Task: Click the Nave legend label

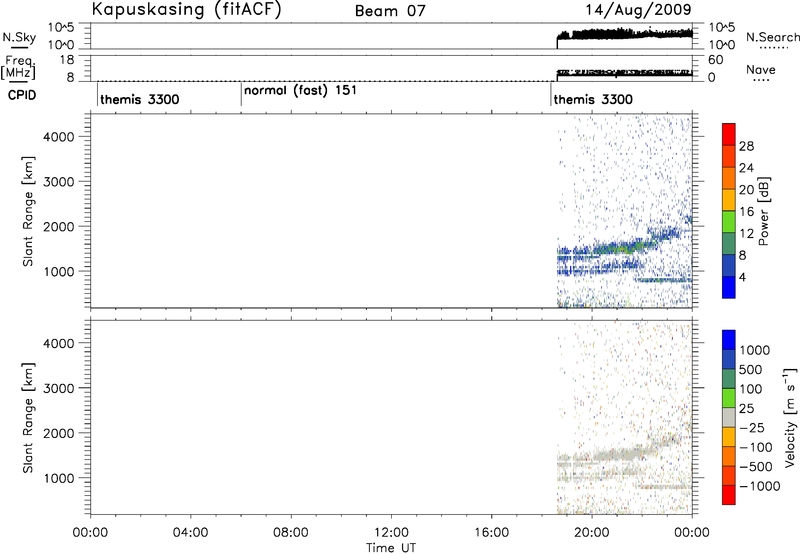Action: [761, 70]
